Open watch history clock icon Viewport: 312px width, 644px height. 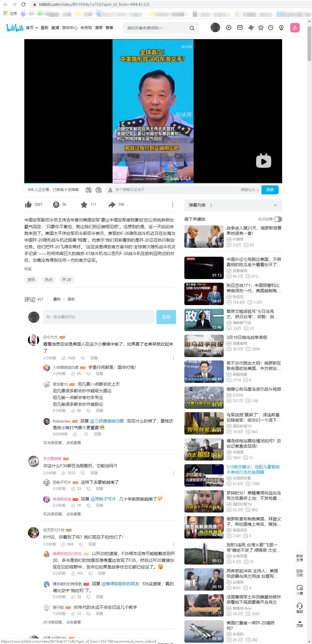(271, 28)
